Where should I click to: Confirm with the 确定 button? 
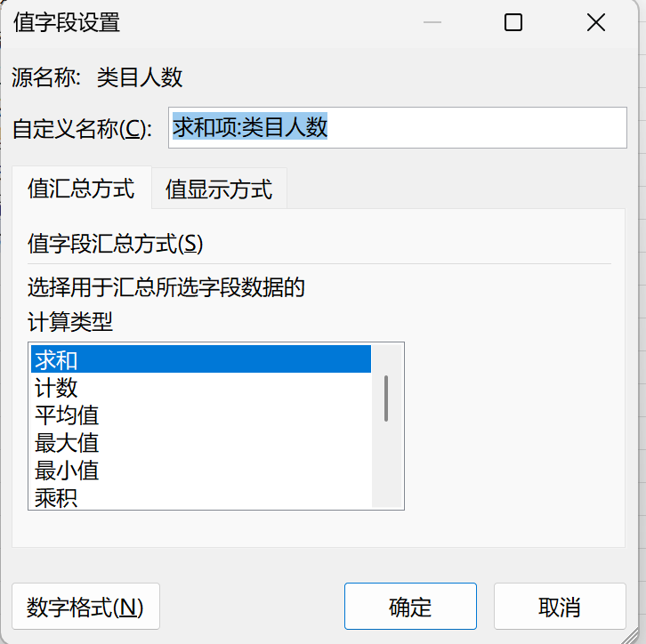pos(410,607)
